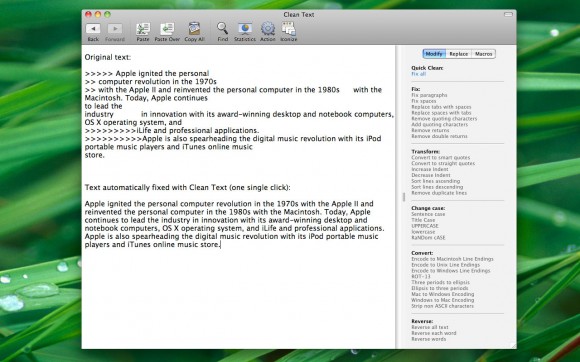Click the Fix all quick clean link
Image resolution: width=580 pixels, height=362 pixels.
[x=419, y=74]
